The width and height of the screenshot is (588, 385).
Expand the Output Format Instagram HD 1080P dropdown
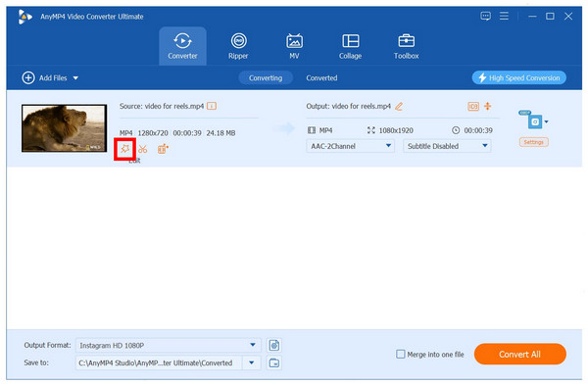coord(253,345)
